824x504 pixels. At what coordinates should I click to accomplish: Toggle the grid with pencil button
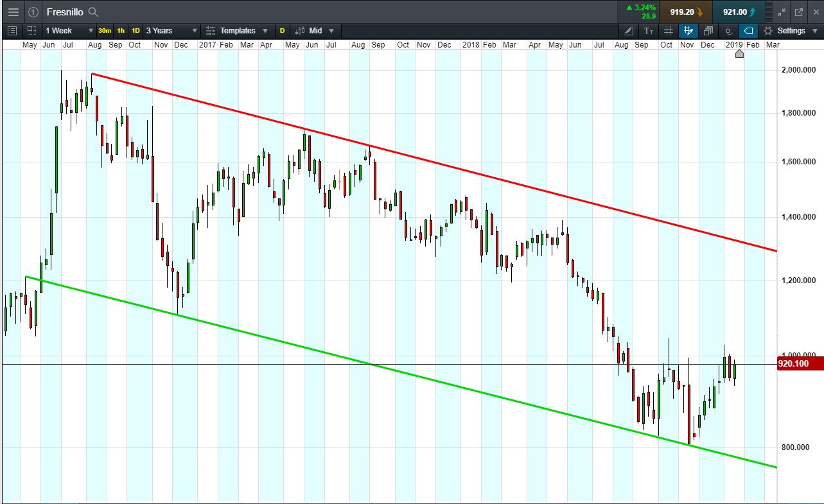tap(688, 31)
